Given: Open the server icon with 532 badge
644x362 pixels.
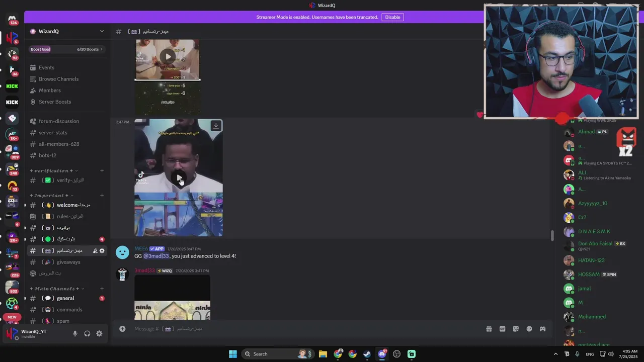Looking at the screenshot, I should [x=12, y=287].
